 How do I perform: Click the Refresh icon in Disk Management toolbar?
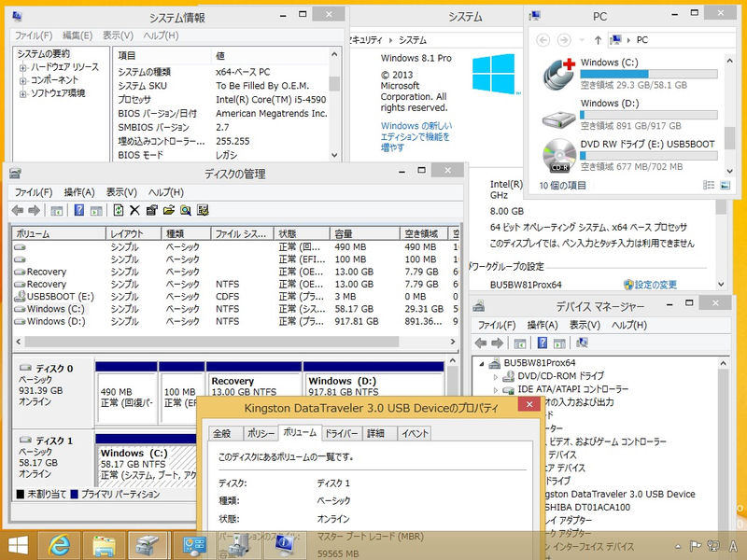coord(119,210)
